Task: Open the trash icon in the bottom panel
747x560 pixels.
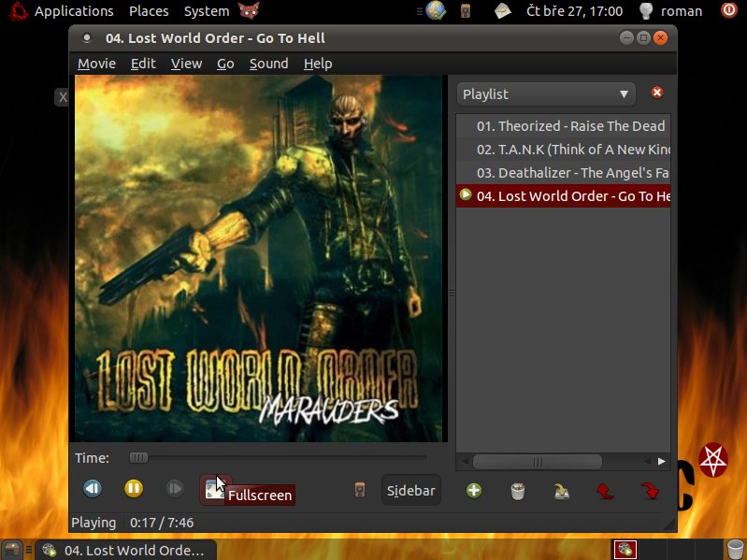Action: coord(736,550)
